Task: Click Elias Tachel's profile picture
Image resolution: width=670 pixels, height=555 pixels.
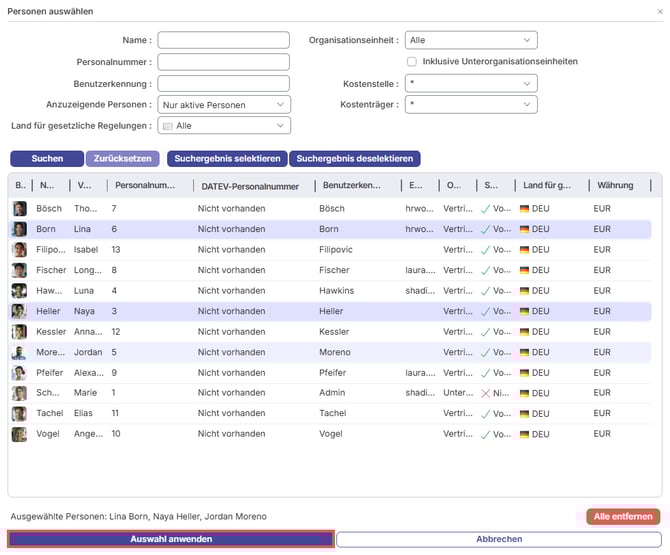Action: point(19,414)
